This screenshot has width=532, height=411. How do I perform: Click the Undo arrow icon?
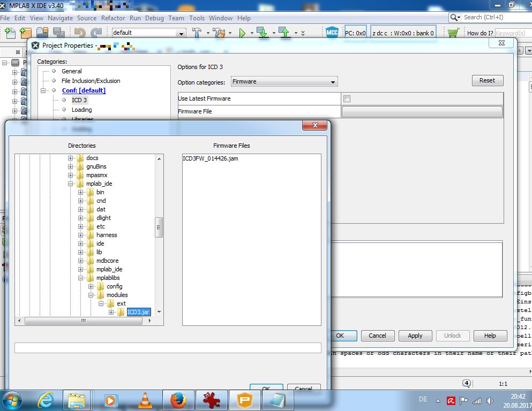point(79,33)
